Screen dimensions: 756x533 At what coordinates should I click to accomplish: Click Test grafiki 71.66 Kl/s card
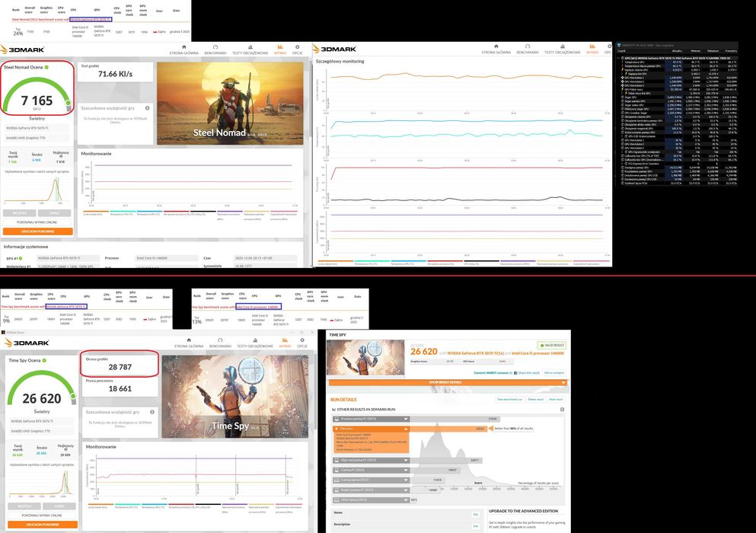click(x=115, y=71)
